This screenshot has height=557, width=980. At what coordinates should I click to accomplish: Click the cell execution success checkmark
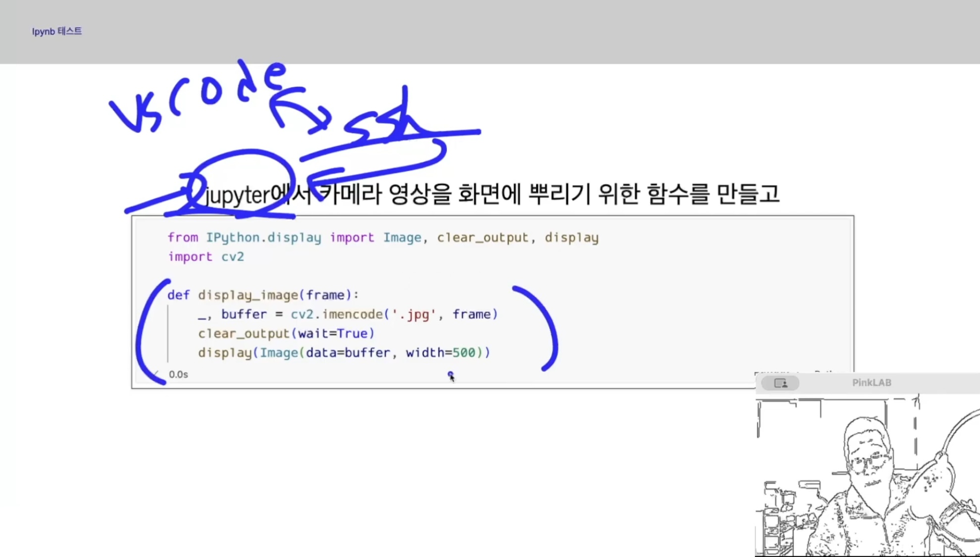point(156,374)
